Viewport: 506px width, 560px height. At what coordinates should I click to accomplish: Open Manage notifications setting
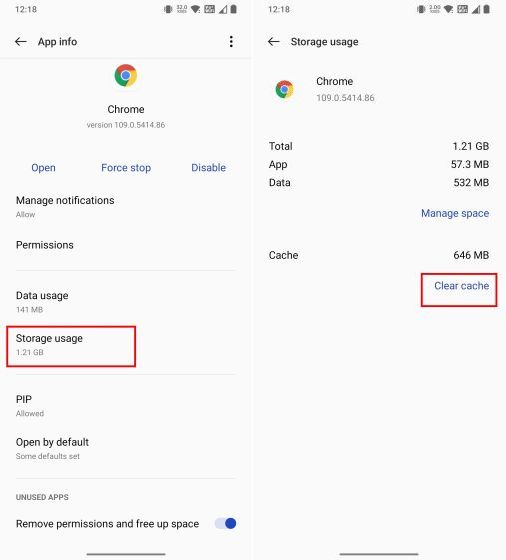tap(126, 207)
